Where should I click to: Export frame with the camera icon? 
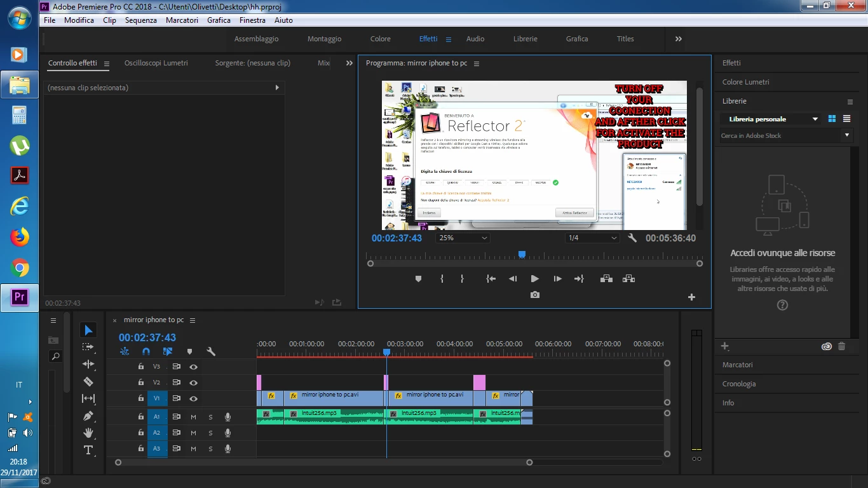(x=535, y=295)
